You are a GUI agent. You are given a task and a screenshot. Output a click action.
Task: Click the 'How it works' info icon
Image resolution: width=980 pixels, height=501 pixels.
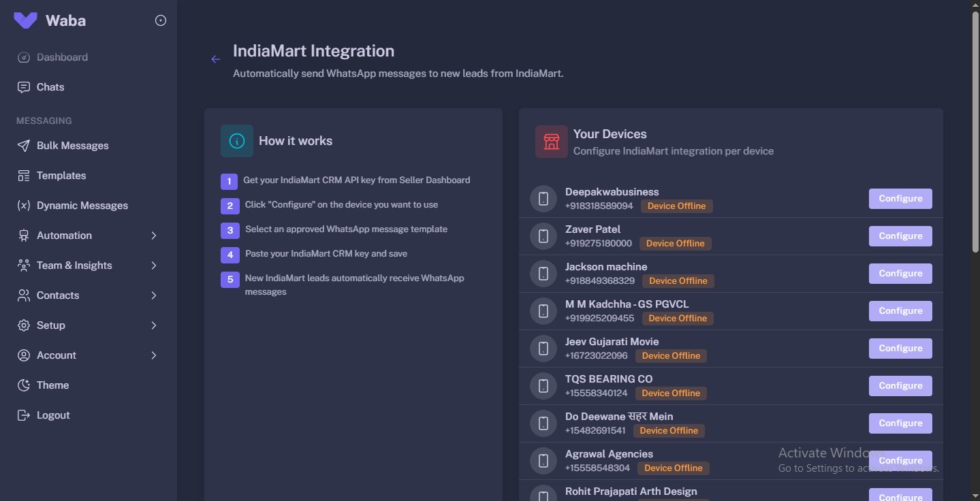tap(236, 141)
